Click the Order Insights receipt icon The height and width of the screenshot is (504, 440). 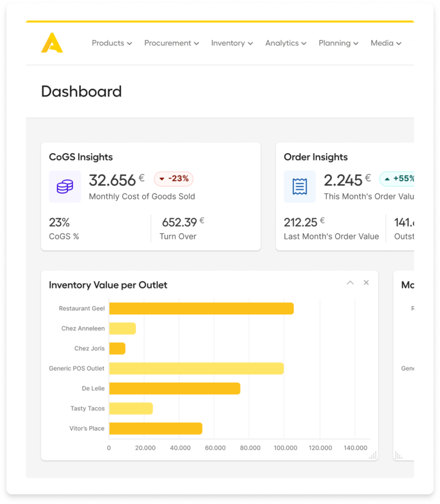(x=299, y=186)
